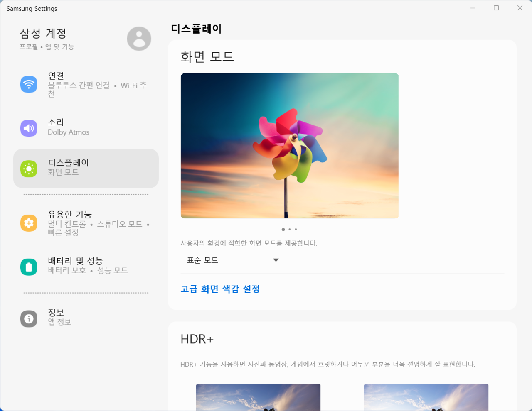Open the orange 유용한 기능 icon
Viewport: 532px width, 411px height.
tap(29, 223)
